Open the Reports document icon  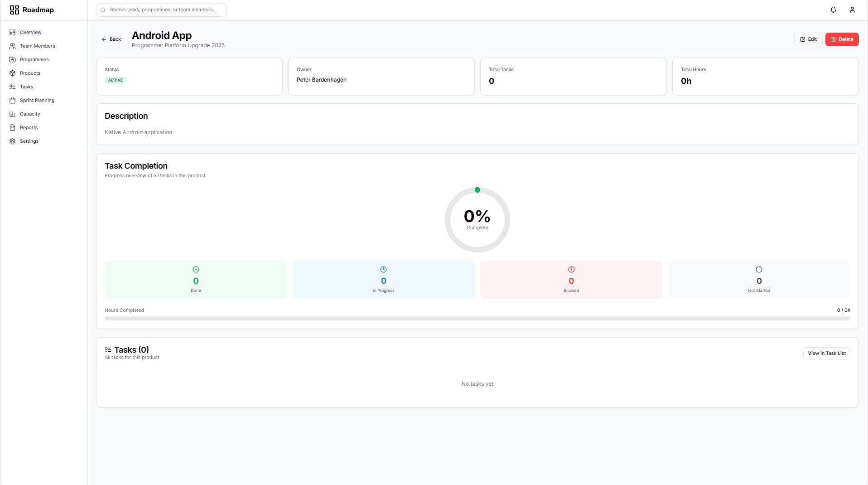12,127
